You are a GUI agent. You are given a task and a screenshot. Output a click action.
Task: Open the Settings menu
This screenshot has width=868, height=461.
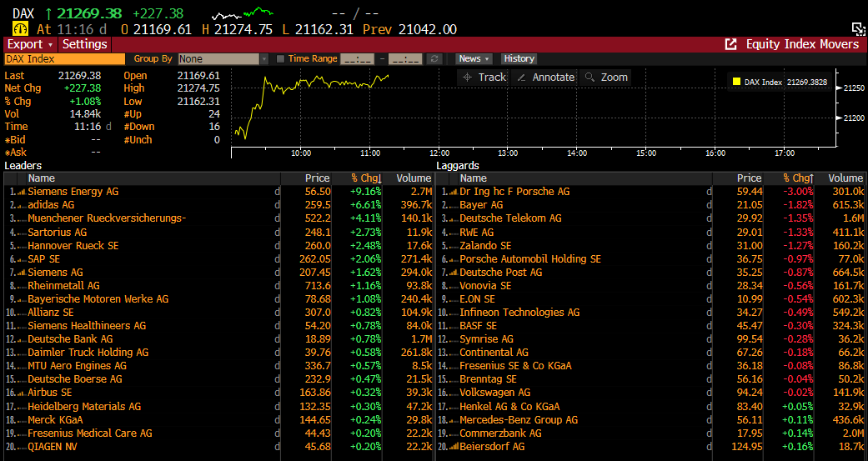click(85, 44)
